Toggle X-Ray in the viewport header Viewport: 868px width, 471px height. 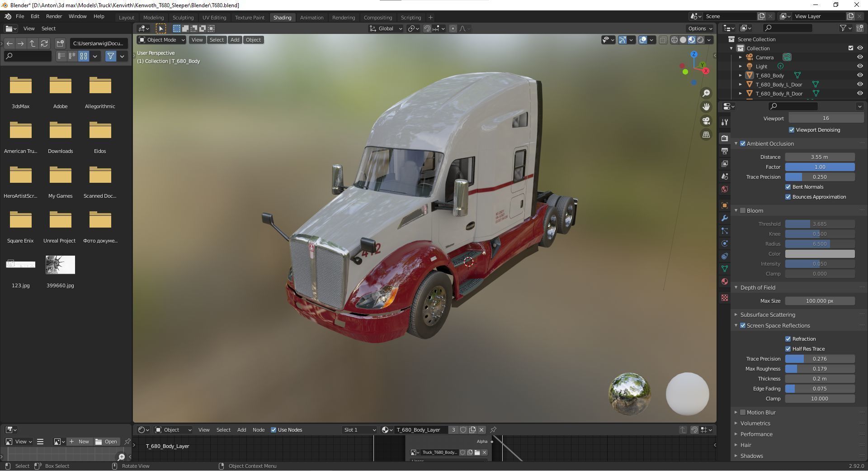point(663,40)
